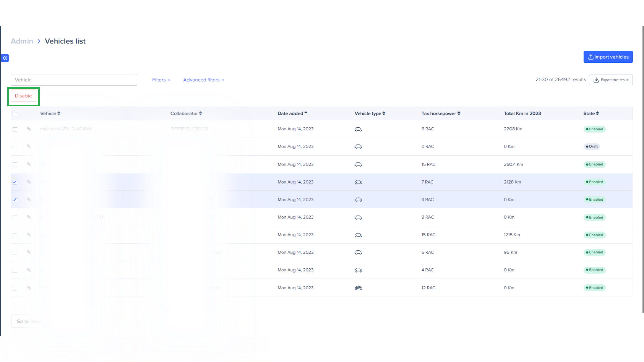Sort by Vehicle type column
This screenshot has width=644, height=362.
(370, 114)
